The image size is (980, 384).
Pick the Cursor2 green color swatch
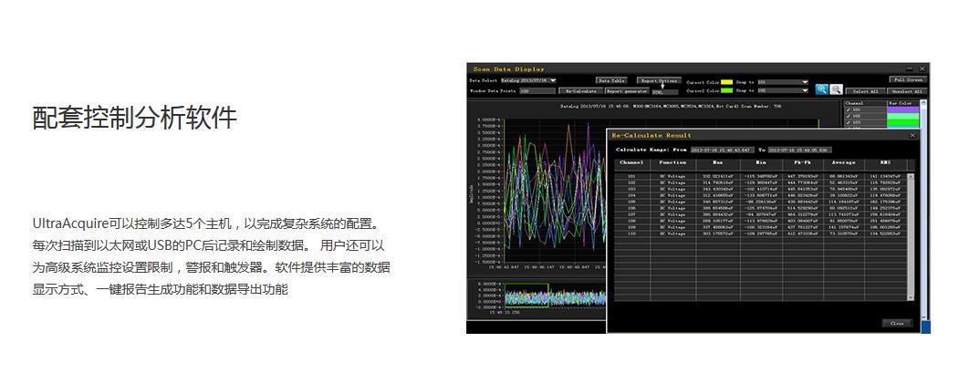726,90
